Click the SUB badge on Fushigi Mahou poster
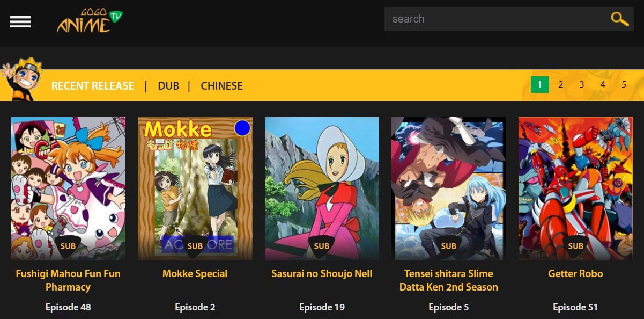The image size is (644, 319). click(68, 246)
